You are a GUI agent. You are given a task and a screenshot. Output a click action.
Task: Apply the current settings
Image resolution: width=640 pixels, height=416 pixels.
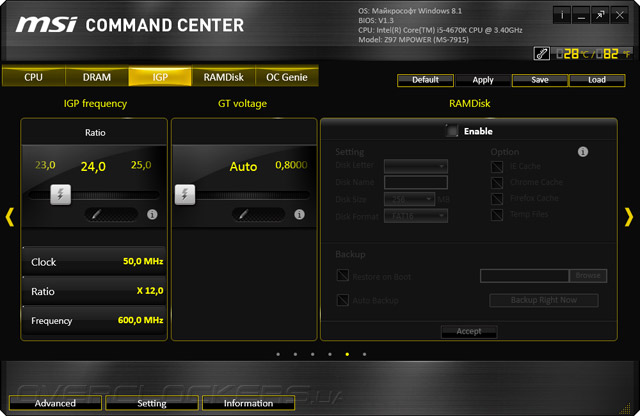tap(483, 80)
